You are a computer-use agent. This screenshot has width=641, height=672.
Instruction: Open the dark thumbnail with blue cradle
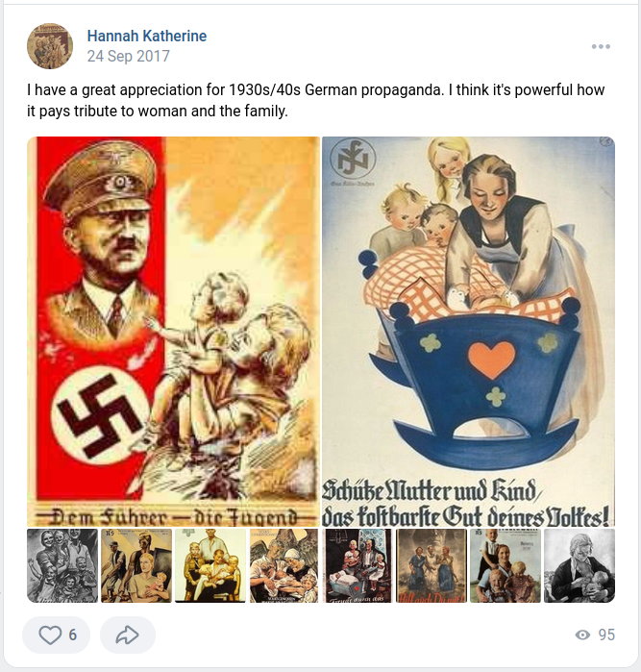357,565
